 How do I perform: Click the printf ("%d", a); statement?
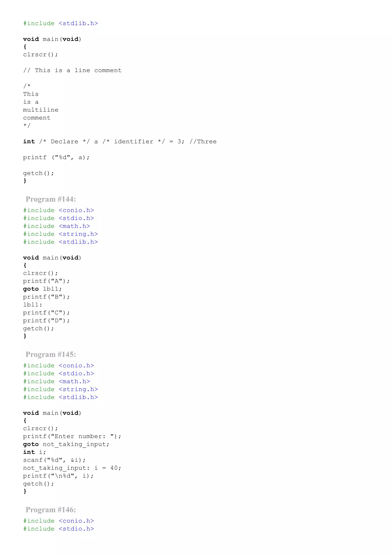point(56,158)
